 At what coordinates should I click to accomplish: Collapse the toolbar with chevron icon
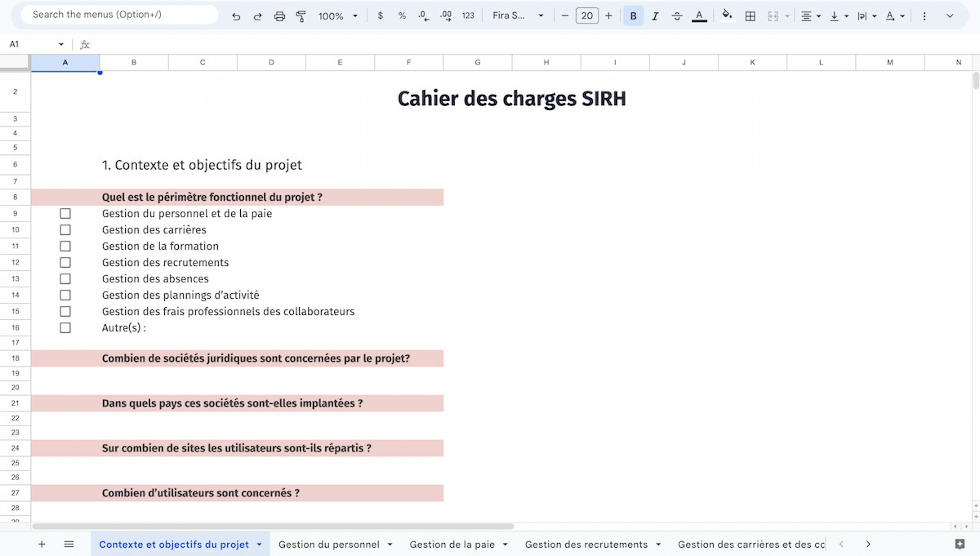[950, 16]
